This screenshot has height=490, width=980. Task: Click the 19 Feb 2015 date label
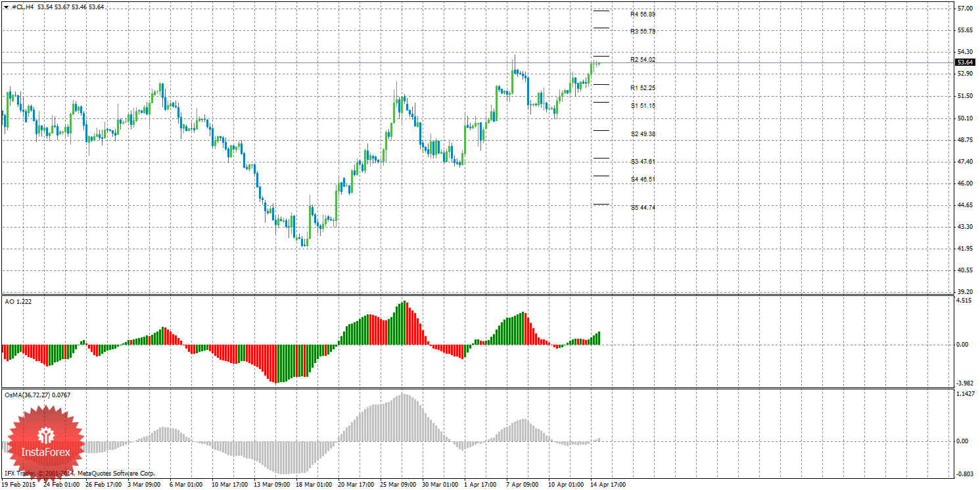tap(19, 485)
